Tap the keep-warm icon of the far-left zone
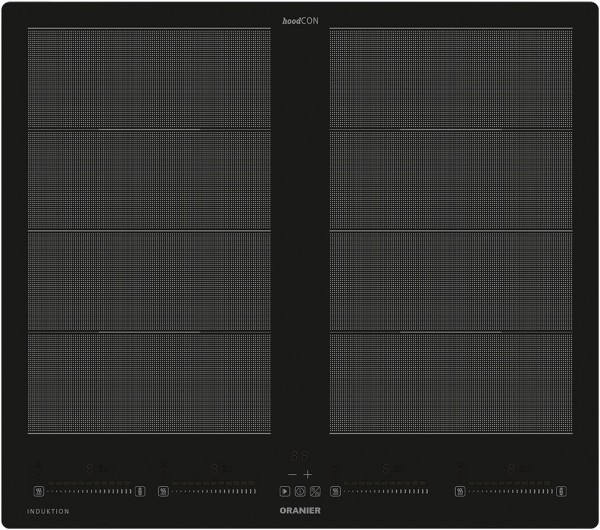Screen dimensions: 600x530 tap(39, 491)
